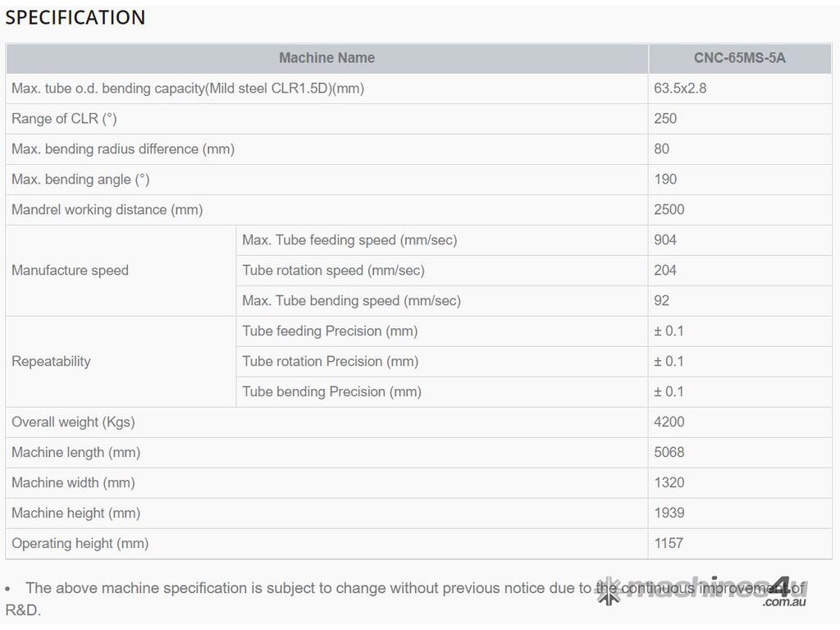Select the Machine length row label

click(x=75, y=452)
